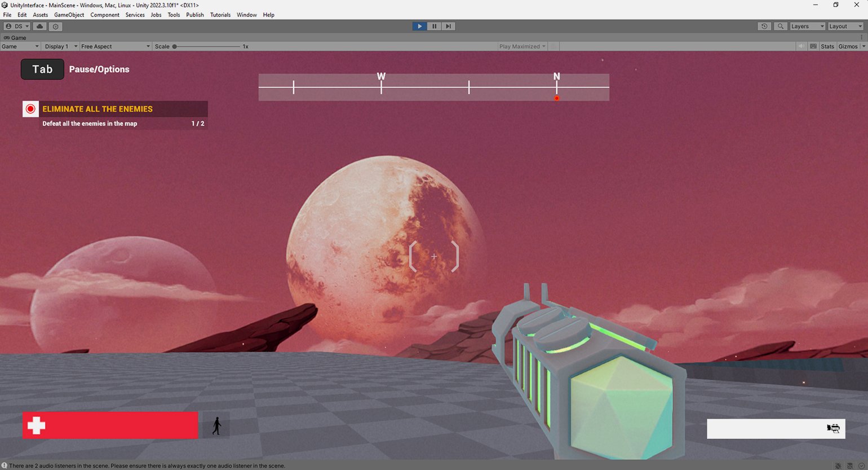The image size is (868, 470).
Task: Step forward one frame
Action: click(x=449, y=27)
